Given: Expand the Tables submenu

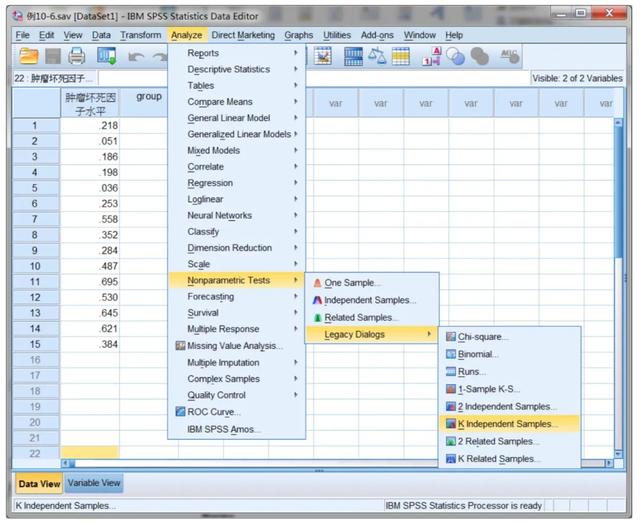Looking at the screenshot, I should [237, 86].
